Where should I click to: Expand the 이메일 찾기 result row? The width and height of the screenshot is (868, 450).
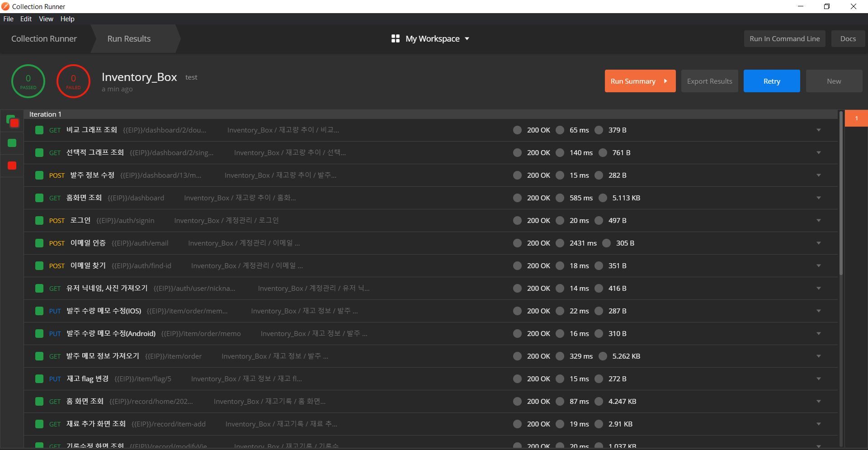818,266
